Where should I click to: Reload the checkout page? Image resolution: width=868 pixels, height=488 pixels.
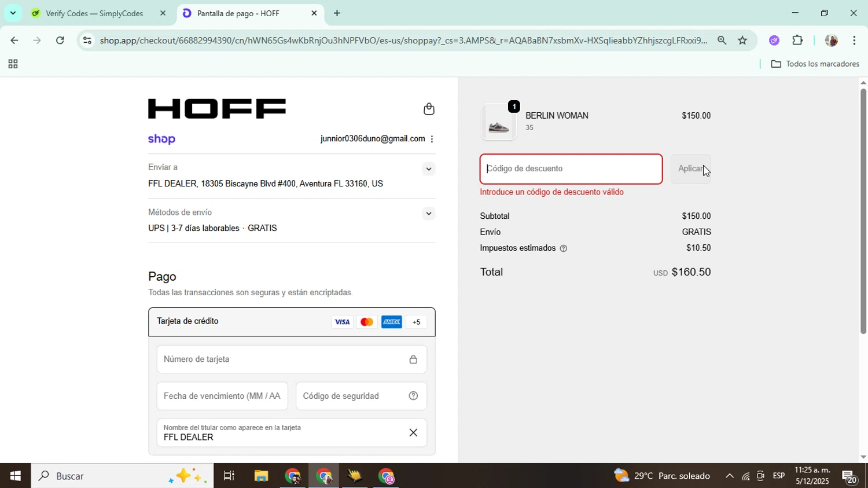(60, 41)
